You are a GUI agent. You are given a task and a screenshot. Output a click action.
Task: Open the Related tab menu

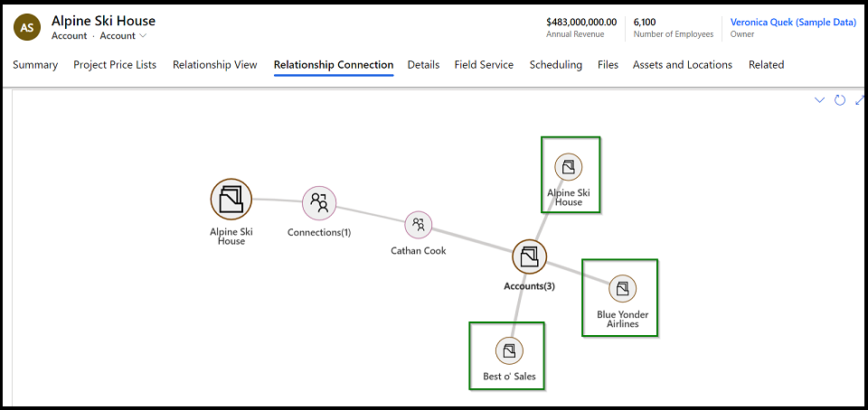coord(766,65)
